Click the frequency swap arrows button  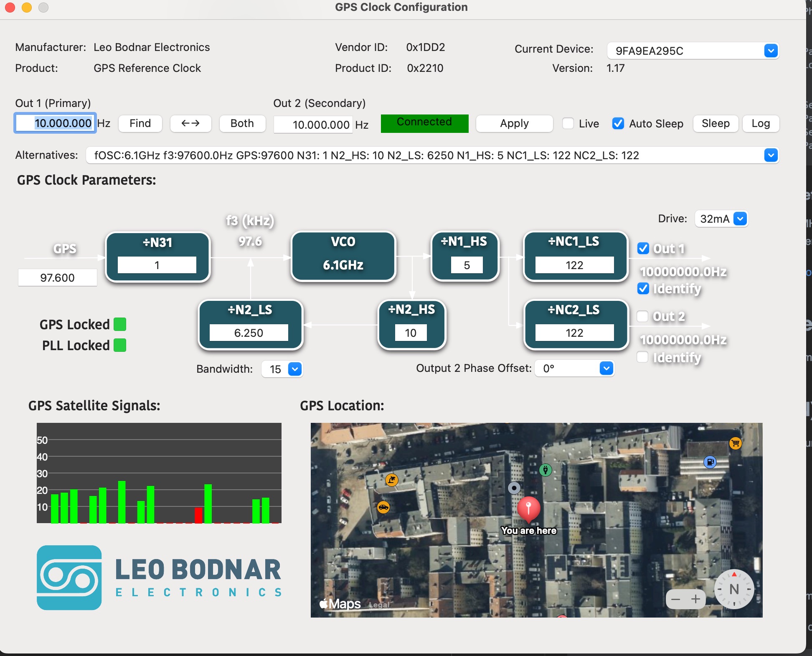pos(190,123)
